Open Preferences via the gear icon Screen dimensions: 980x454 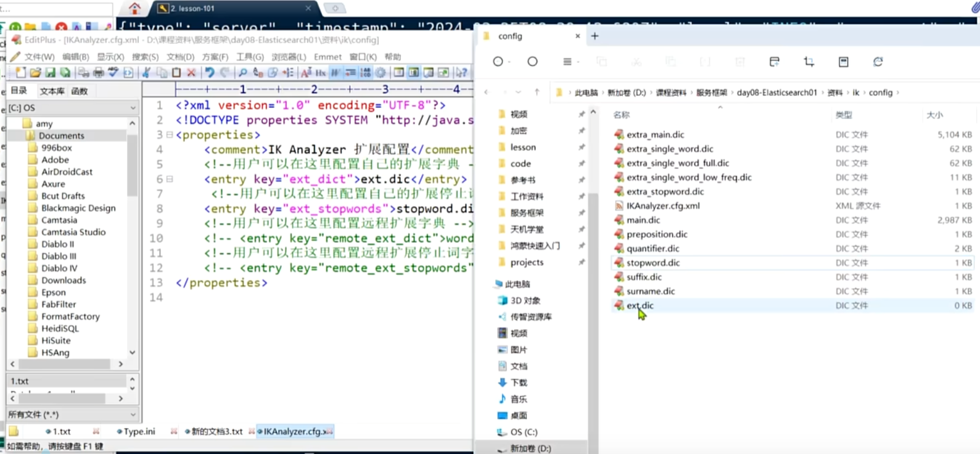pyautogui.click(x=380, y=72)
